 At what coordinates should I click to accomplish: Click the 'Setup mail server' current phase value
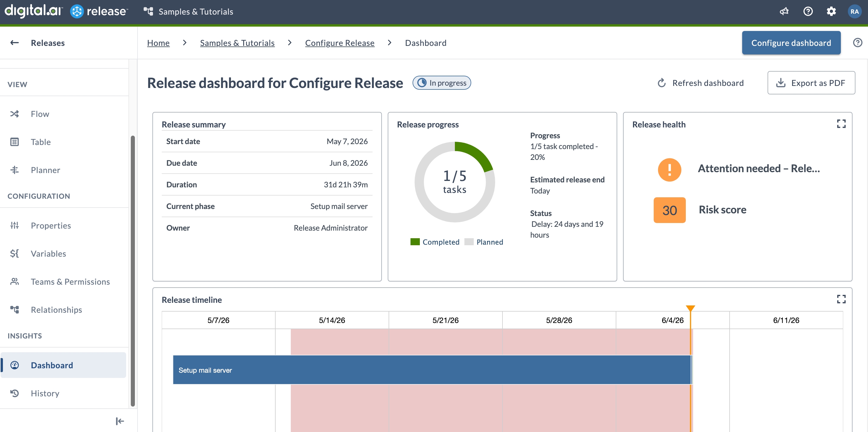pyautogui.click(x=339, y=206)
